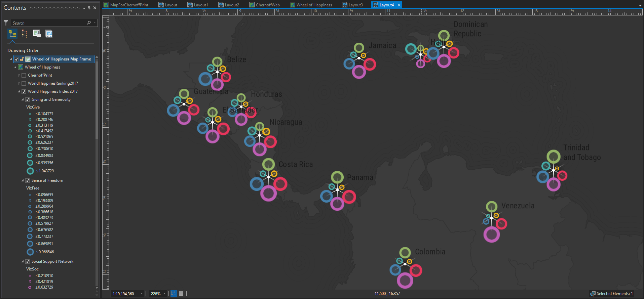The width and height of the screenshot is (644, 299).
Task: Switch to the Wheel of Happiness tab
Action: [311, 5]
